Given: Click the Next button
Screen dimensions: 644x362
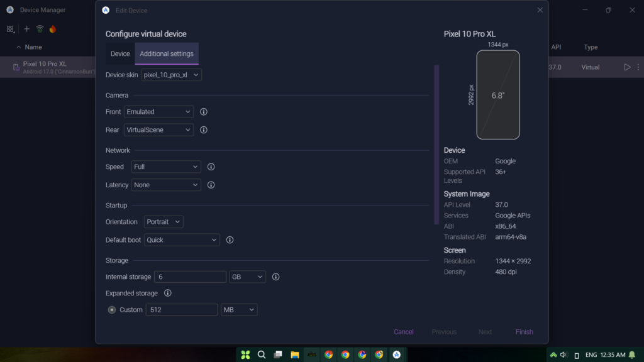Looking at the screenshot, I should 485,332.
